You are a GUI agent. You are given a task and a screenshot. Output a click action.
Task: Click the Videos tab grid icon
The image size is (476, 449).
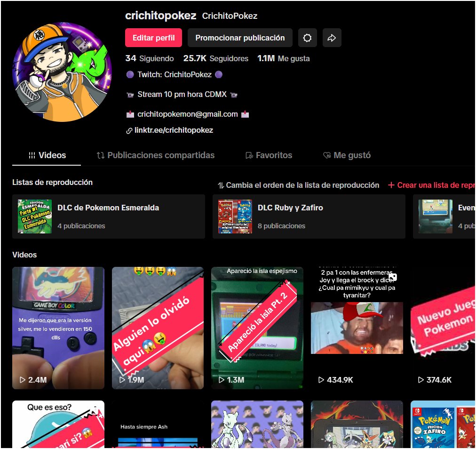coord(32,155)
